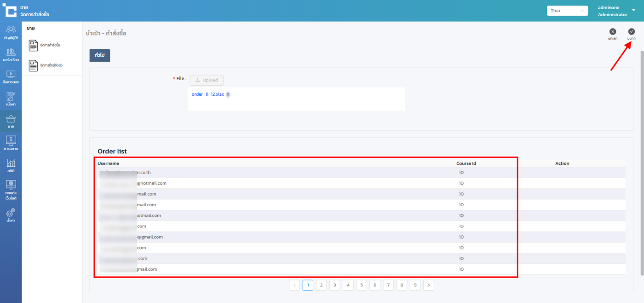Select the ทั่วไป (General) tab
Image resolution: width=644 pixels, height=303 pixels.
[99, 55]
